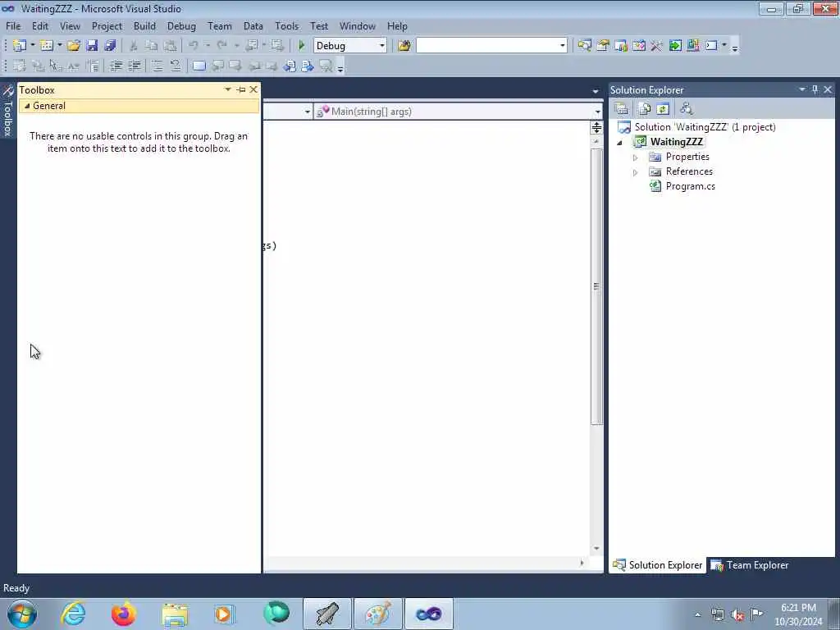This screenshot has width=840, height=630.
Task: Click the horizontal scrollbar right arrow
Action: pos(582,563)
